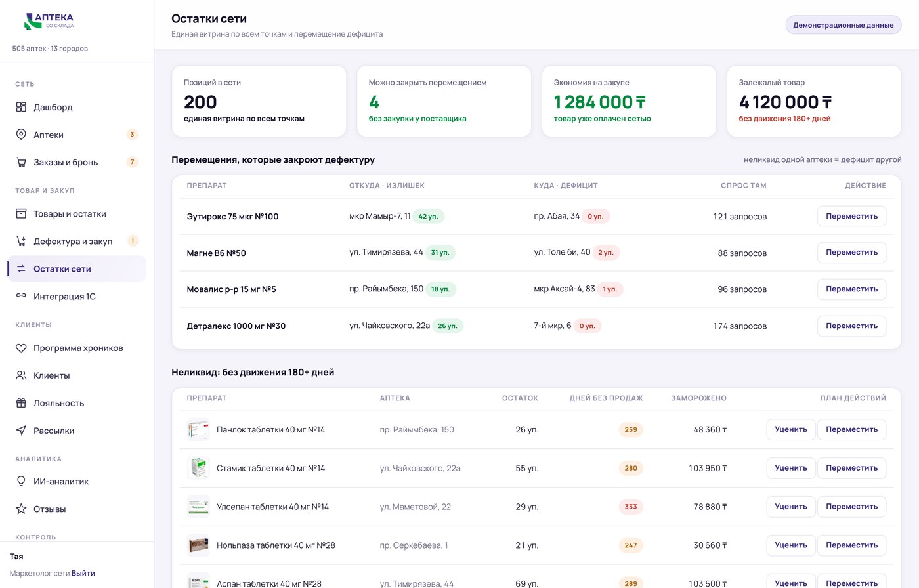Click the 2 уп. deficit badge
Screen dimensions: 919x588
click(x=606, y=253)
